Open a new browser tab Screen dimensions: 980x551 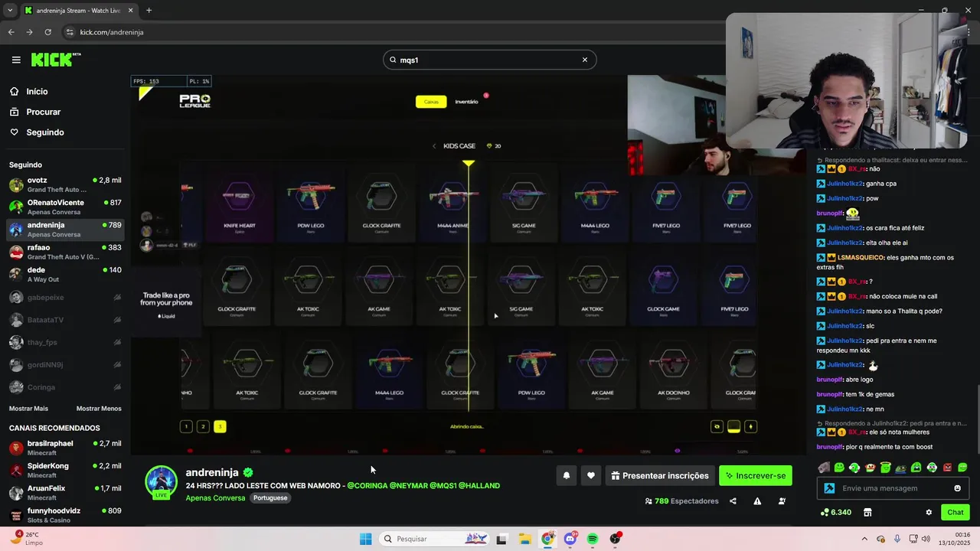(x=149, y=11)
